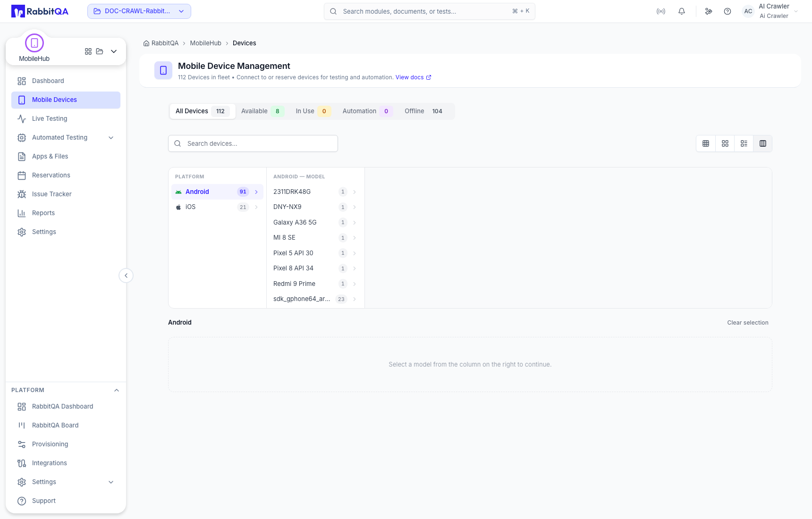The width and height of the screenshot is (812, 519).
Task: Click the home icon in breadcrumb
Action: 146,43
